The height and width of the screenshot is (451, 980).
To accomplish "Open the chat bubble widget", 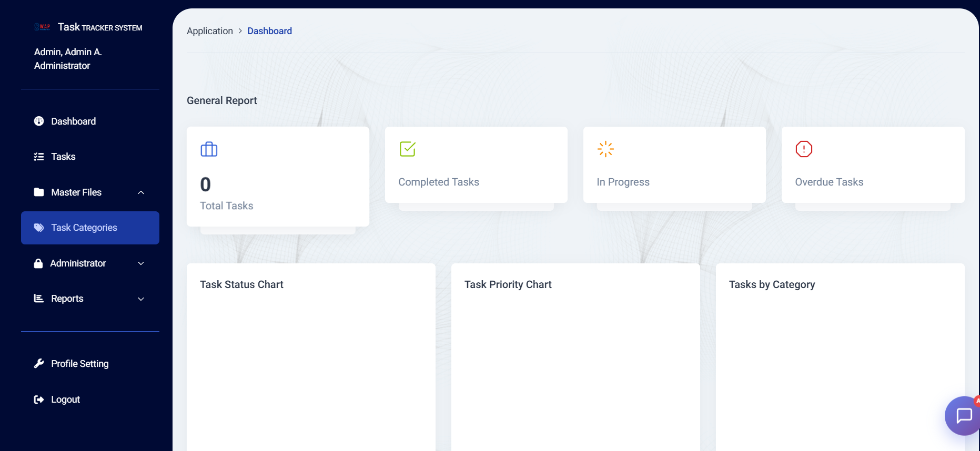I will point(963,415).
